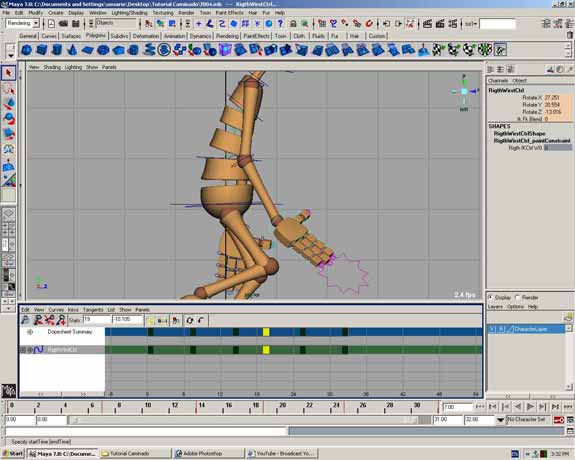Render the current frame clapboard icon
The height and width of the screenshot is (460, 575).
pos(427,24)
